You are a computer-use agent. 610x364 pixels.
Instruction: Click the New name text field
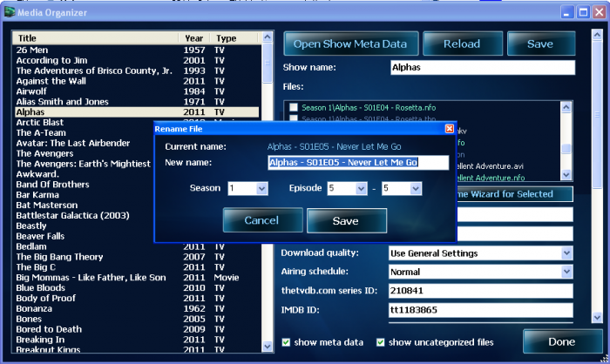coord(358,163)
